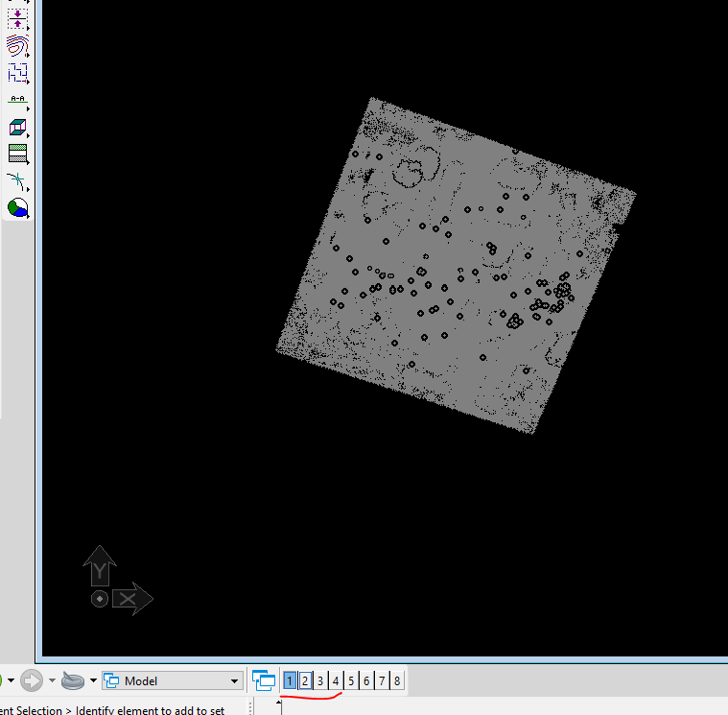Viewport: 728px width, 715px height.
Task: Click the gray forward arrow button
Action: [33, 681]
